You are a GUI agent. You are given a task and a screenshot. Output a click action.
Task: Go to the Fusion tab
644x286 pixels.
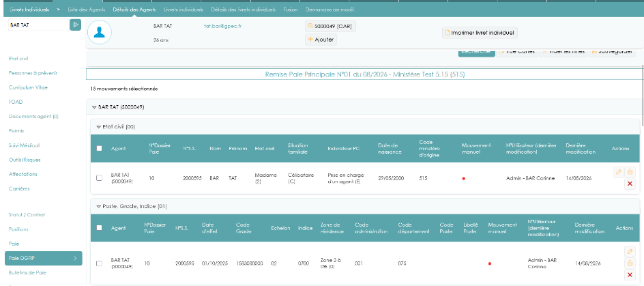click(x=291, y=10)
